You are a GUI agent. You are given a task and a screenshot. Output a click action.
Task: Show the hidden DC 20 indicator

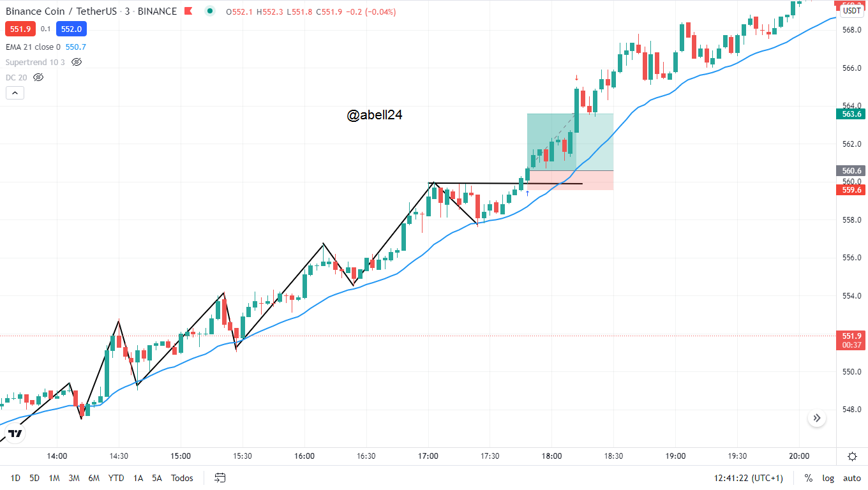click(x=38, y=77)
